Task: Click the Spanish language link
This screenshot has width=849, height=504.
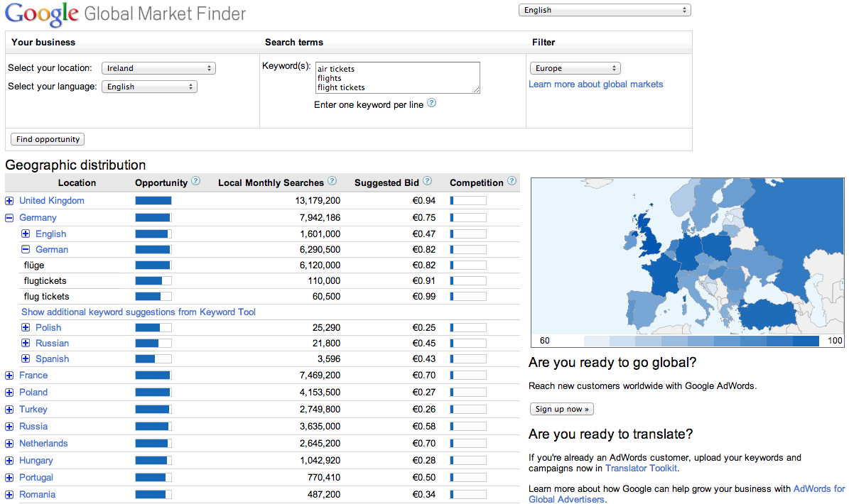Action: [52, 359]
